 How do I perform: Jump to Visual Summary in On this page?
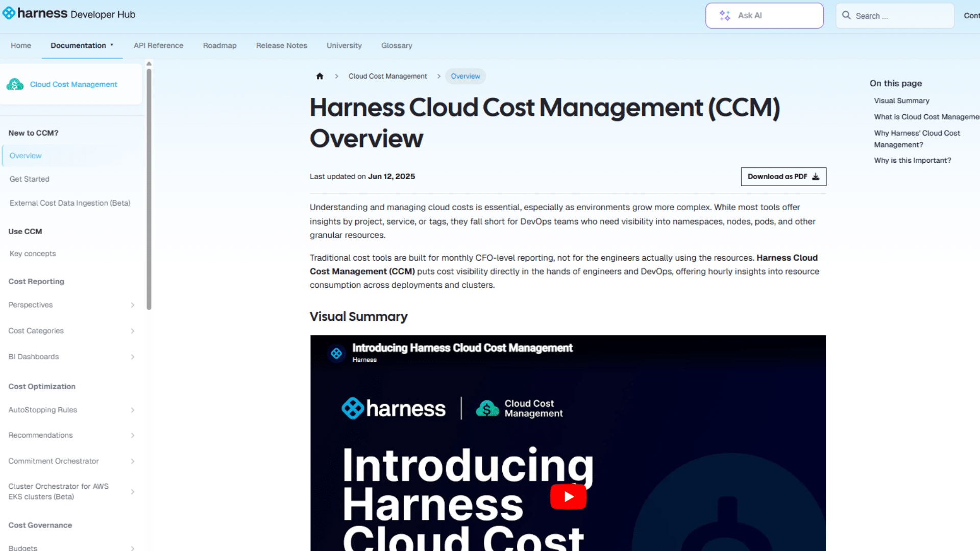click(x=901, y=101)
